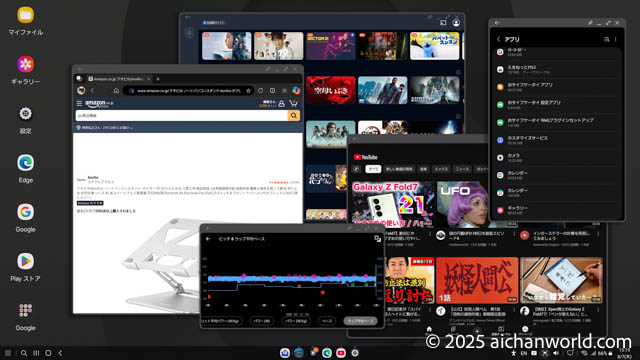Select the すべて chip in YouTube
The height and width of the screenshot is (360, 640).
pyautogui.click(x=373, y=169)
